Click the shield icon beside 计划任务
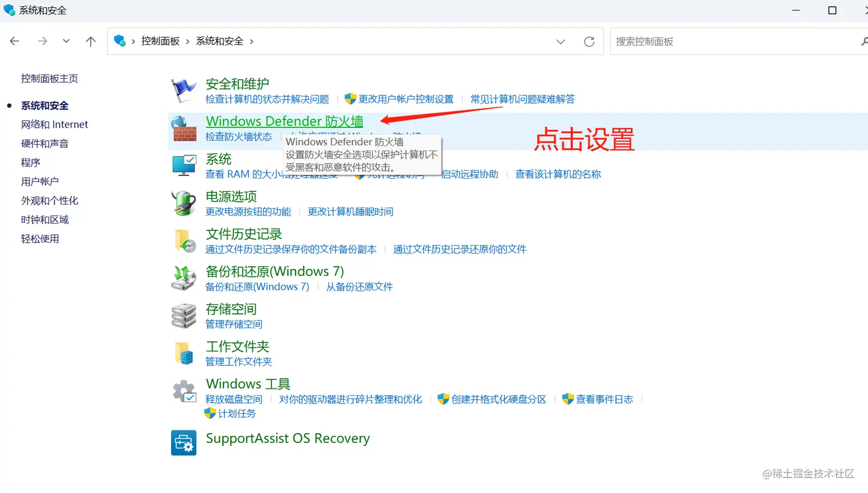The height and width of the screenshot is (493, 868). pyautogui.click(x=210, y=413)
